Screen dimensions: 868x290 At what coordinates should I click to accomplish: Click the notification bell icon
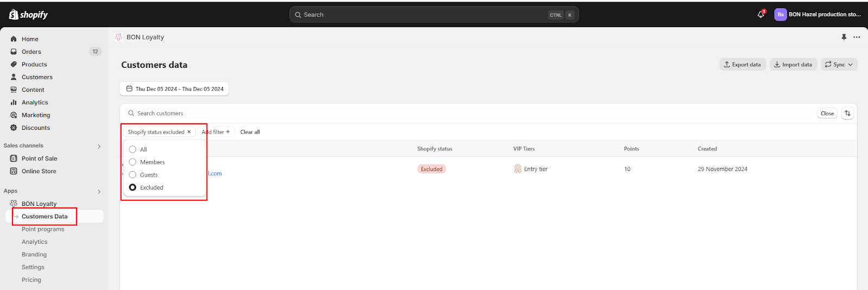tap(761, 15)
